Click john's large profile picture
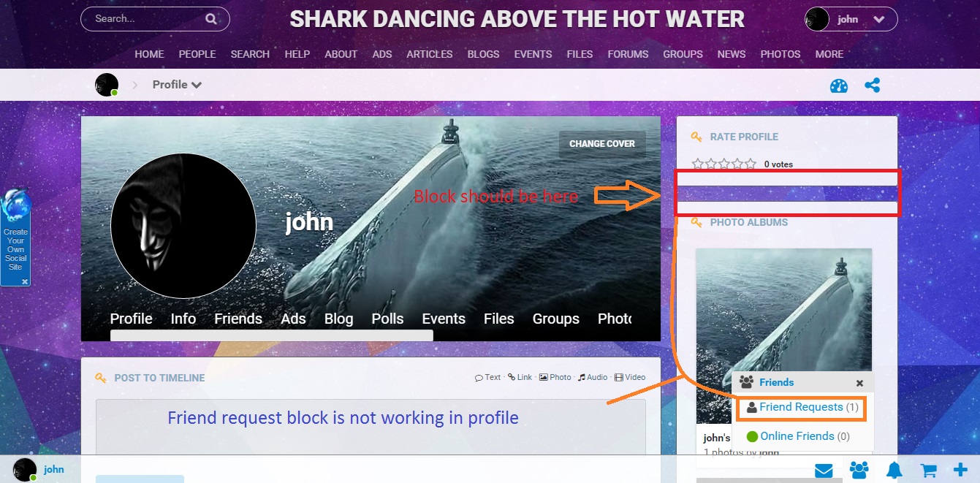980x483 pixels. 183,226
